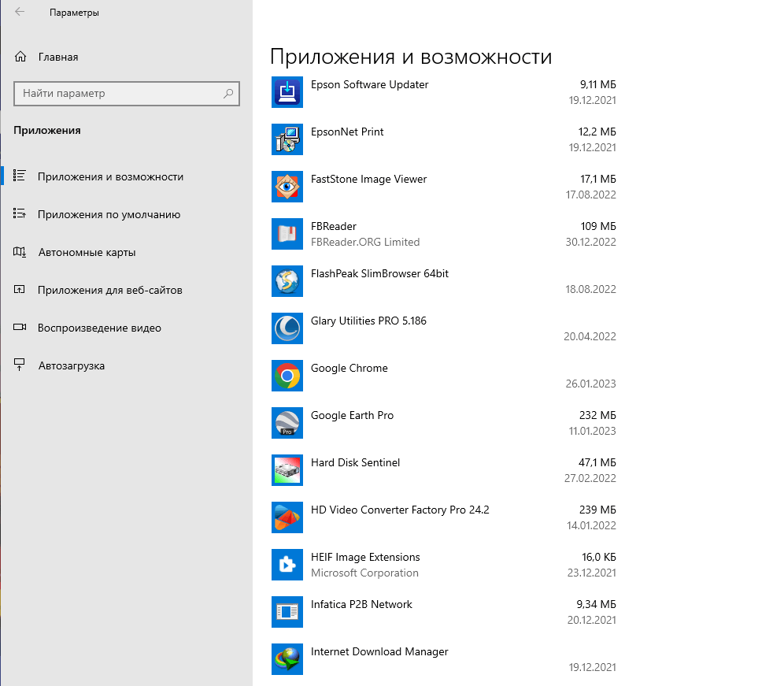Image resolution: width=784 pixels, height=686 pixels.
Task: Switch to Автозагрузка section
Action: coord(72,365)
